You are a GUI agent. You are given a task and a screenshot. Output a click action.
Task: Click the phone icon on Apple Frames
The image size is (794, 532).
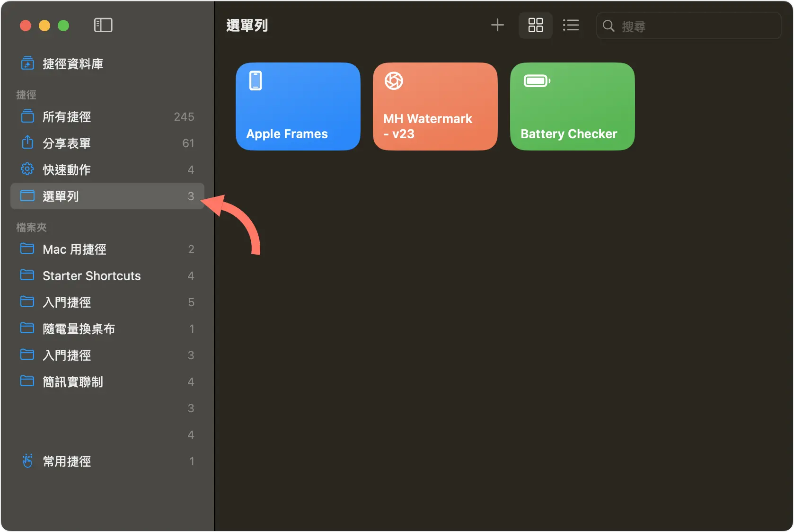[256, 80]
